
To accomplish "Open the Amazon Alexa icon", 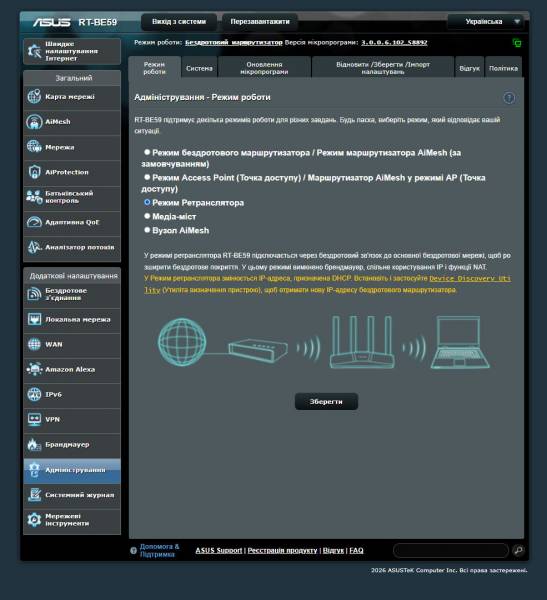I will 34,369.
